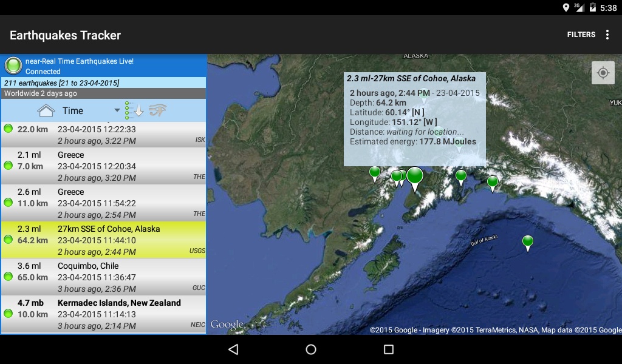This screenshot has width=622, height=364.
Task: Select the 22.0 km earthquake row from ISK
Action: (x=103, y=135)
